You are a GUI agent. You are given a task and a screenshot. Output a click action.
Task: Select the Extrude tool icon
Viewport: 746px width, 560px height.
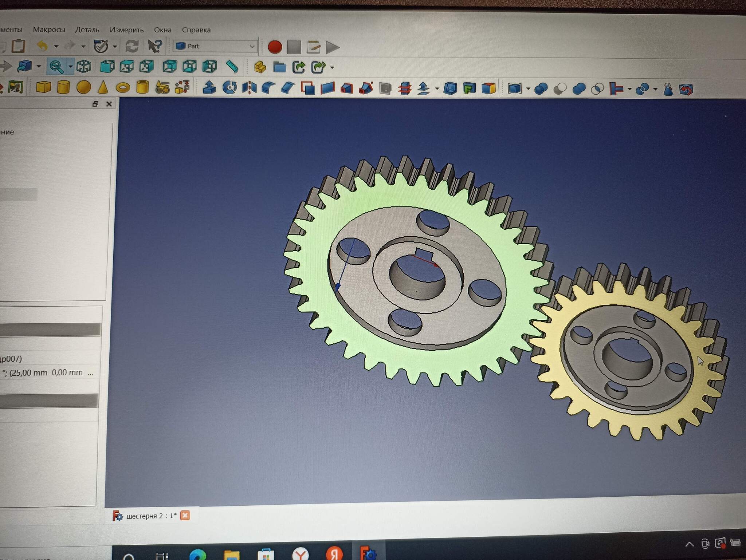coord(209,88)
